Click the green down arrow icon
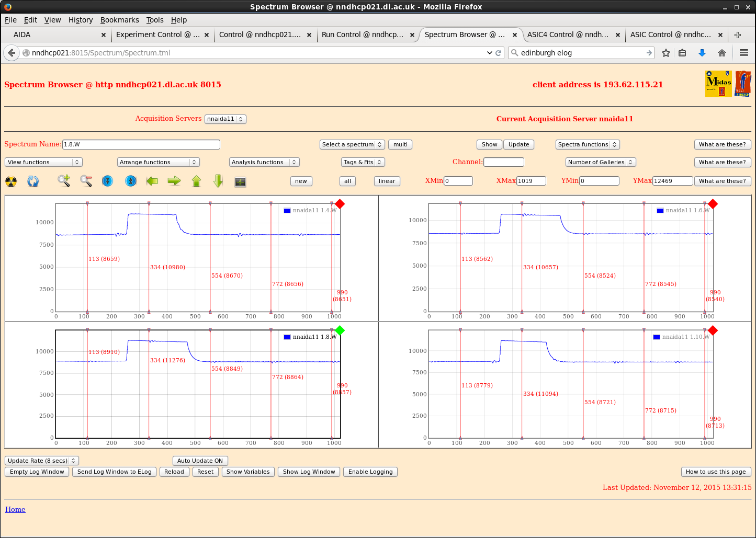756x538 pixels. [218, 181]
